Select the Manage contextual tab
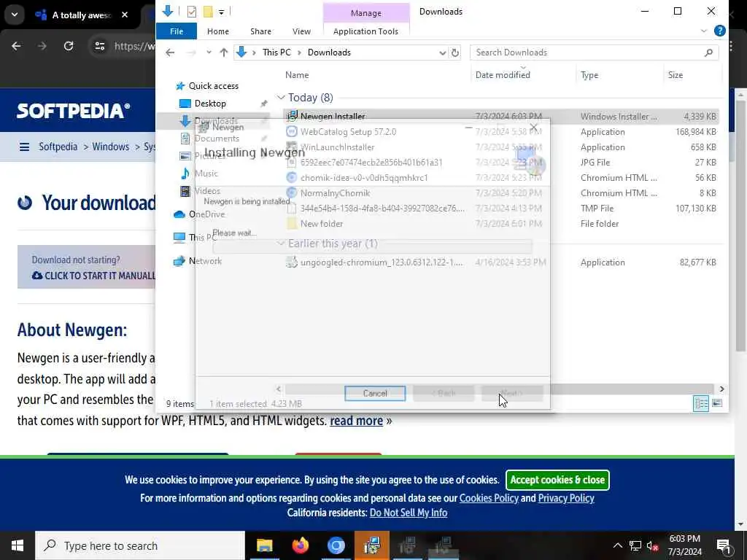The height and width of the screenshot is (560, 747). click(x=366, y=13)
